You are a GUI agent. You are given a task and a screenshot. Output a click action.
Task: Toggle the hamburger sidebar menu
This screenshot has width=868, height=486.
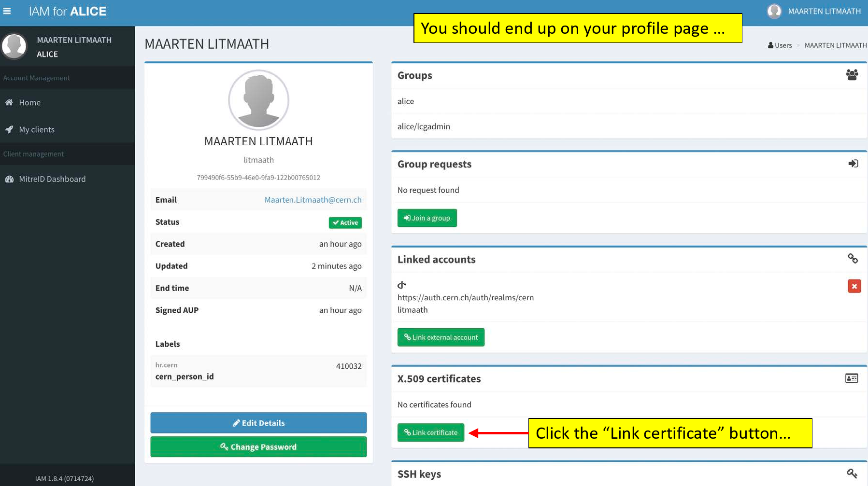click(7, 11)
